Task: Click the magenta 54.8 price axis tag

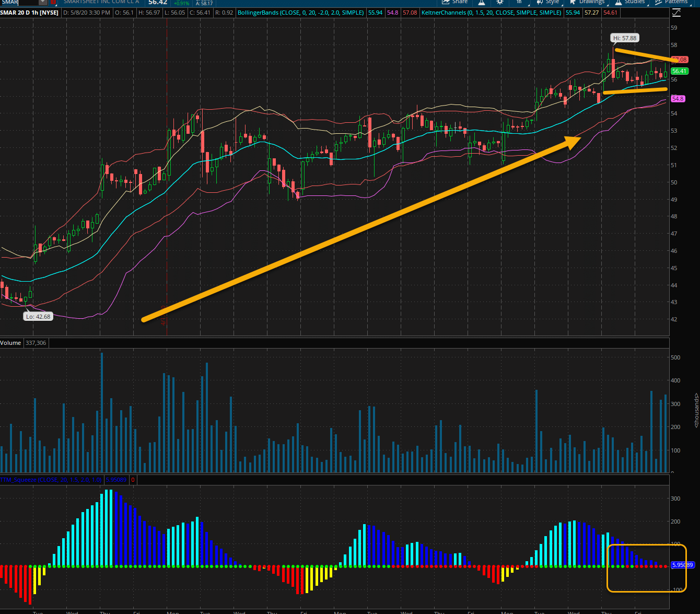Action: [x=678, y=99]
